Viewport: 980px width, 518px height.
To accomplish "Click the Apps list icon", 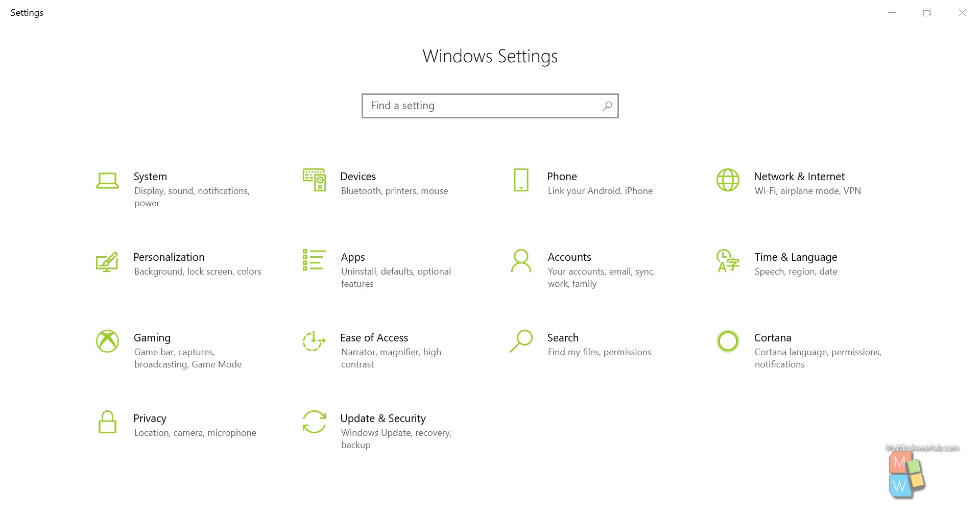I will pyautogui.click(x=314, y=260).
